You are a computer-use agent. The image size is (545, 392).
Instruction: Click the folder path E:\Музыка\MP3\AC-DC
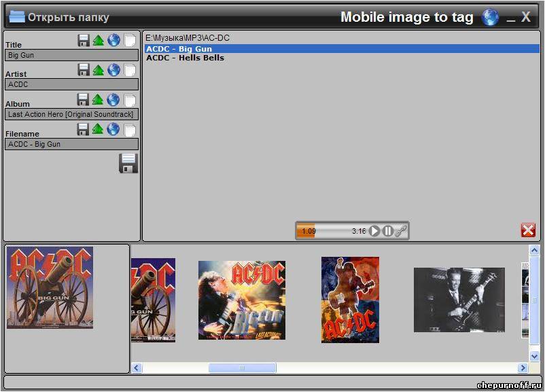pyautogui.click(x=188, y=37)
